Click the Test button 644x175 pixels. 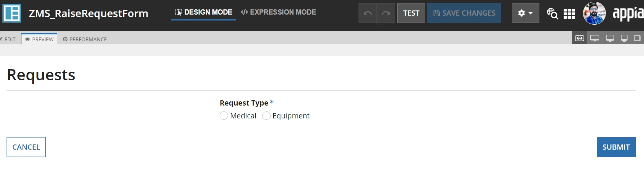point(411,13)
